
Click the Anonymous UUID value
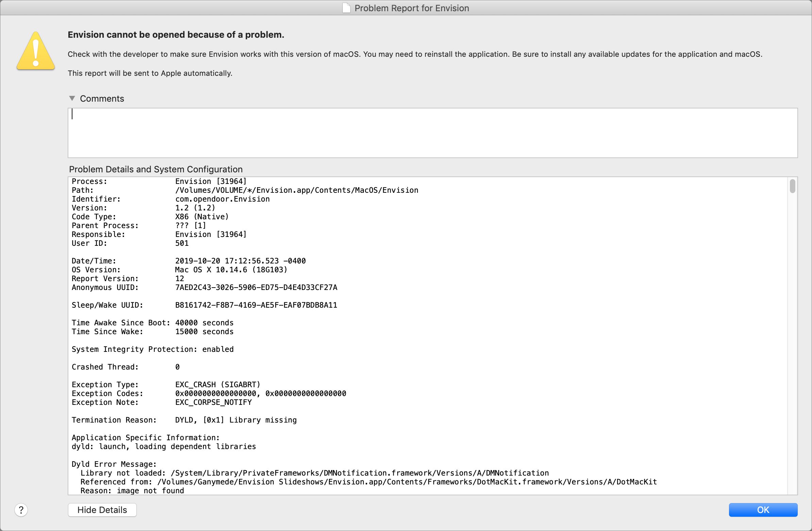(x=256, y=288)
